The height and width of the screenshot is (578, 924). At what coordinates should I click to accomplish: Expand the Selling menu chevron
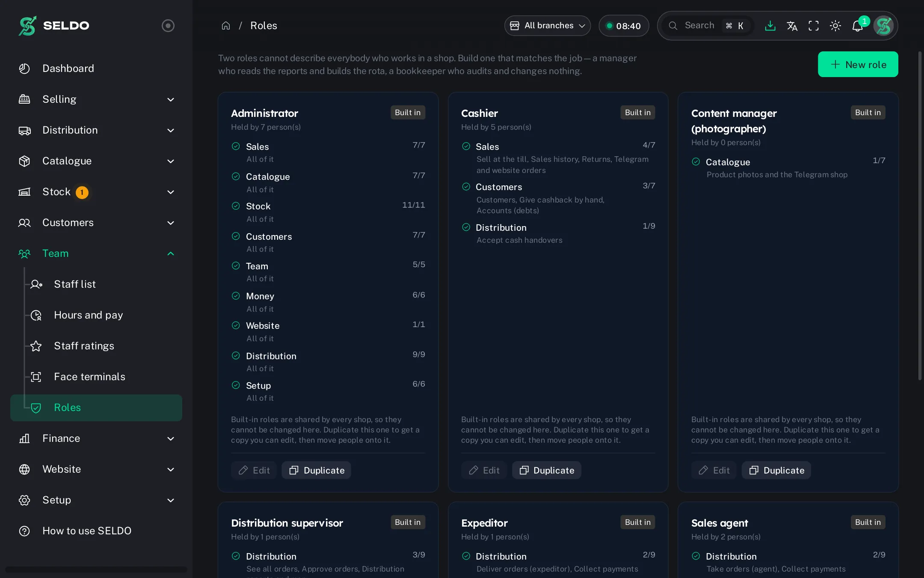pyautogui.click(x=170, y=99)
